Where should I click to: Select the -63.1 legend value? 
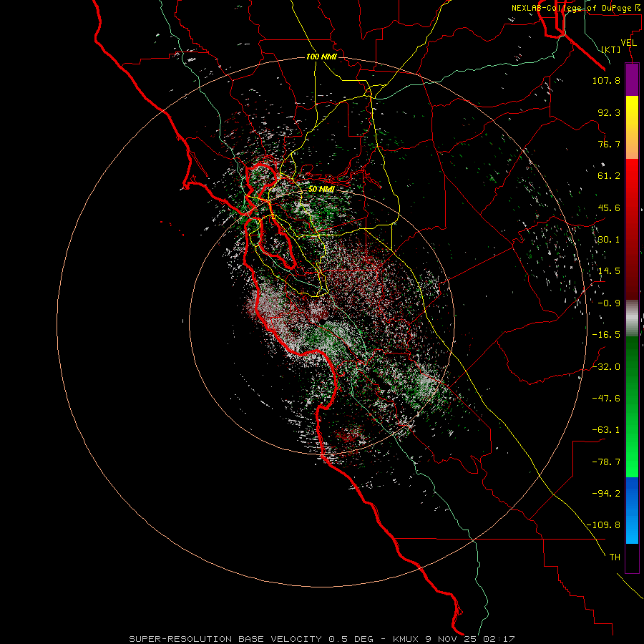pyautogui.click(x=606, y=430)
